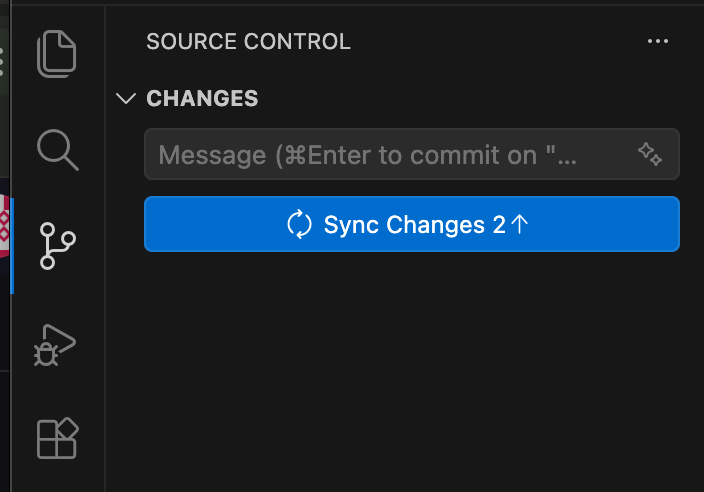704x492 pixels.
Task: Focus the commit Message input field
Action: click(412, 154)
